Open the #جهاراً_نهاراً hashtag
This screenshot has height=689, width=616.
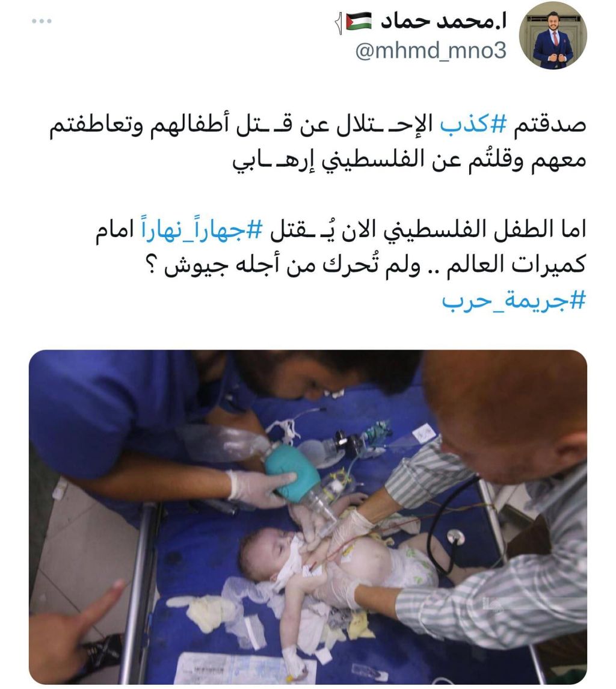202,229
